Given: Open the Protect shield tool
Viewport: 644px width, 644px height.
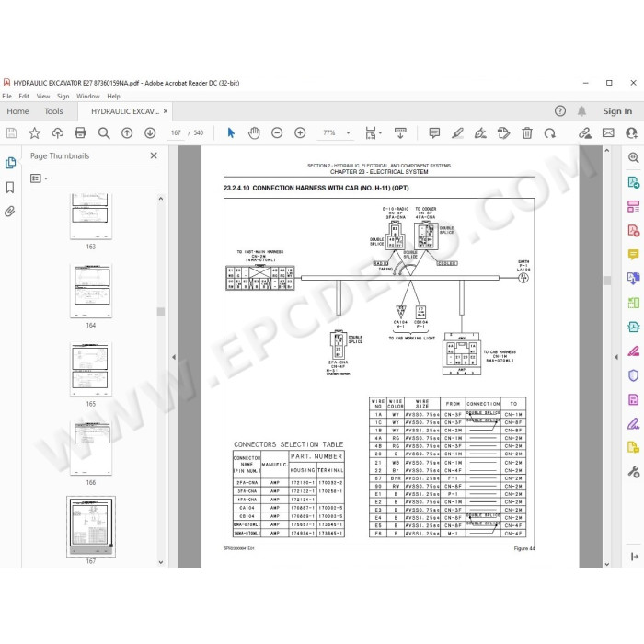Looking at the screenshot, I should pos(633,375).
